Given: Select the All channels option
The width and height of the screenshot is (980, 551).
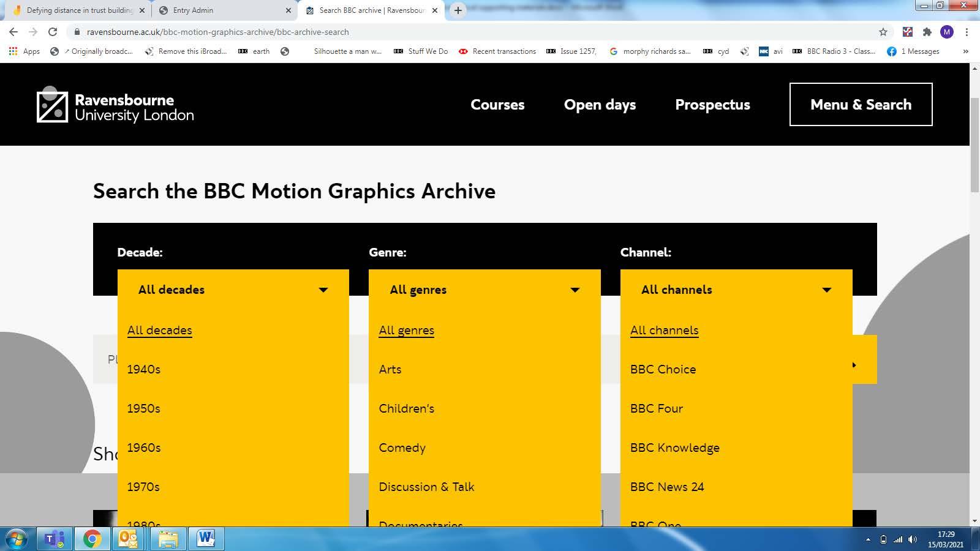Looking at the screenshot, I should click(664, 330).
